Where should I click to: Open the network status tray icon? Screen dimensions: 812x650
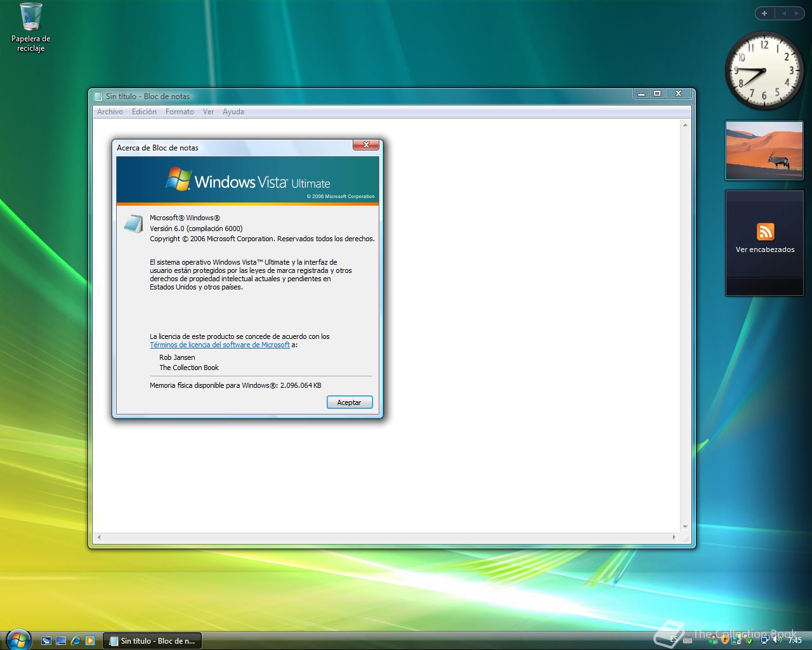[x=765, y=639]
